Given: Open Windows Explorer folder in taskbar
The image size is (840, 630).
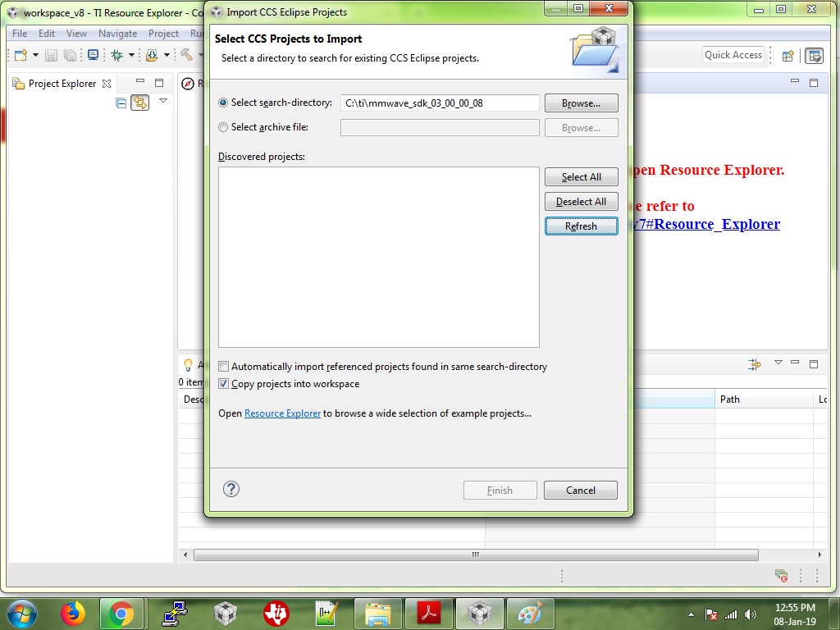Looking at the screenshot, I should [x=377, y=614].
